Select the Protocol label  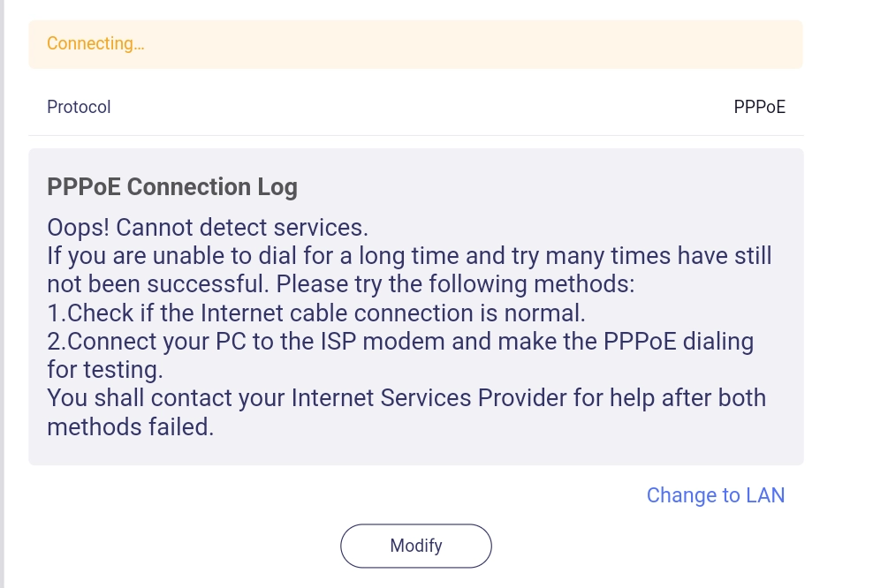click(79, 107)
